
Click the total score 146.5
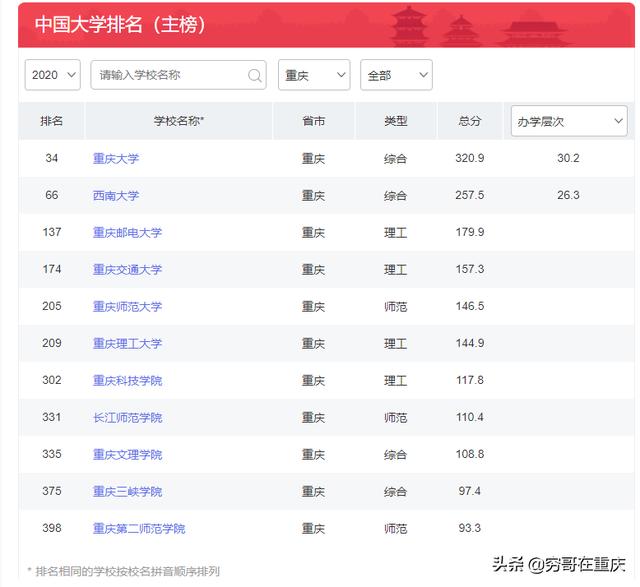pyautogui.click(x=470, y=306)
